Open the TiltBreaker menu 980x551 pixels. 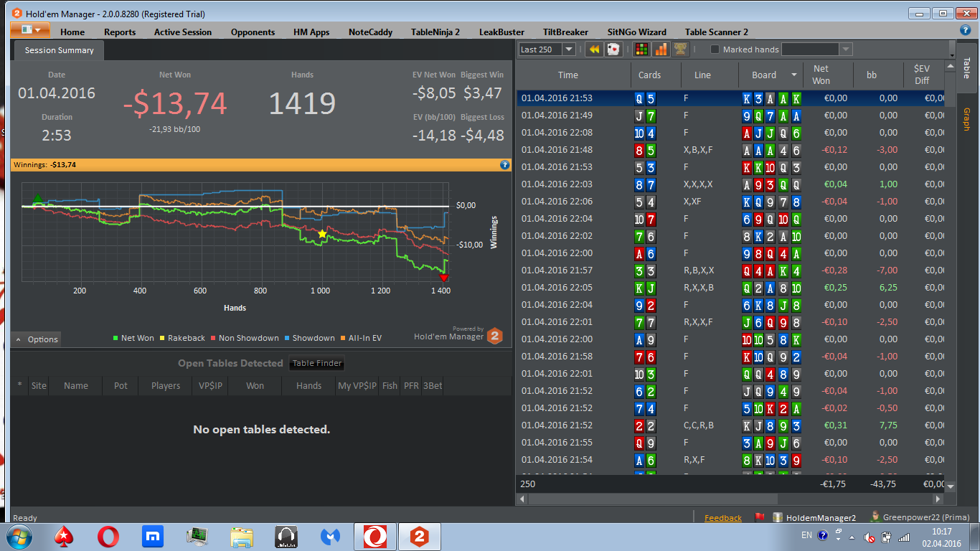pyautogui.click(x=565, y=32)
